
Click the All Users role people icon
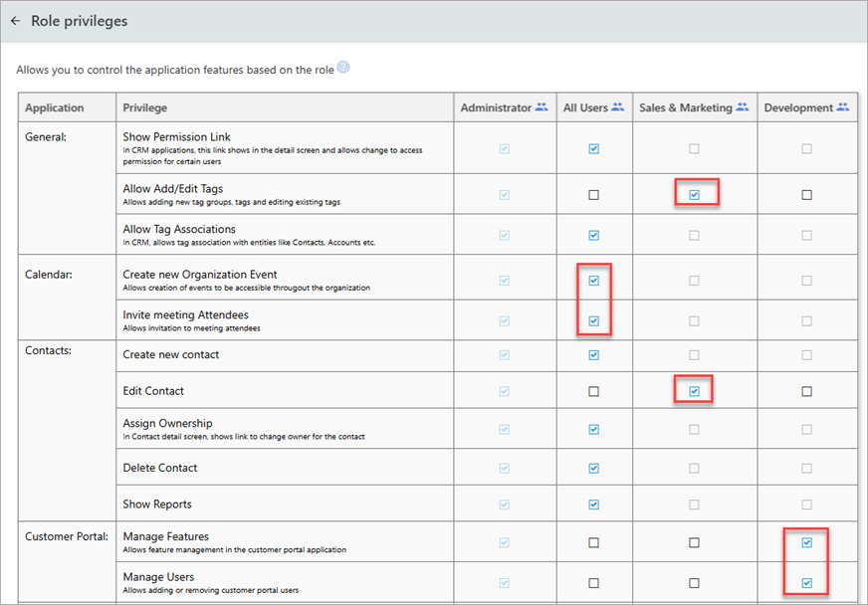[x=618, y=106]
